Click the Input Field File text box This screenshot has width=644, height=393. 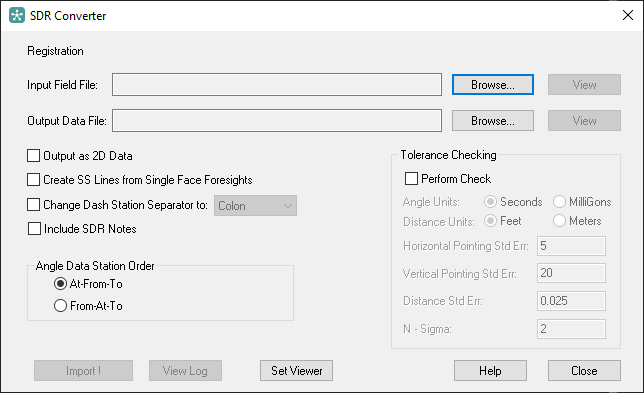(277, 85)
